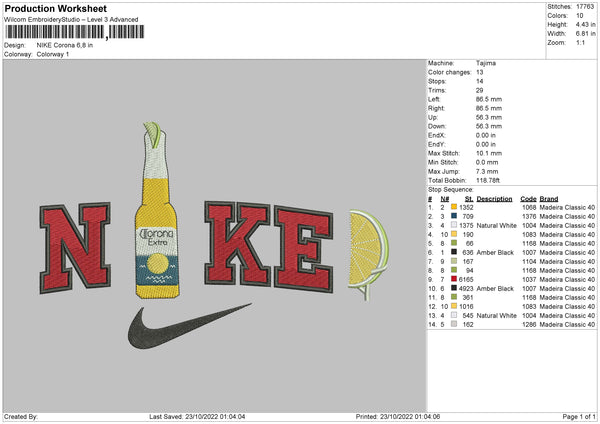Image resolution: width=600 pixels, height=424 pixels.
Task: Click the total bobbin value '118.78ft'
Action: (x=488, y=180)
